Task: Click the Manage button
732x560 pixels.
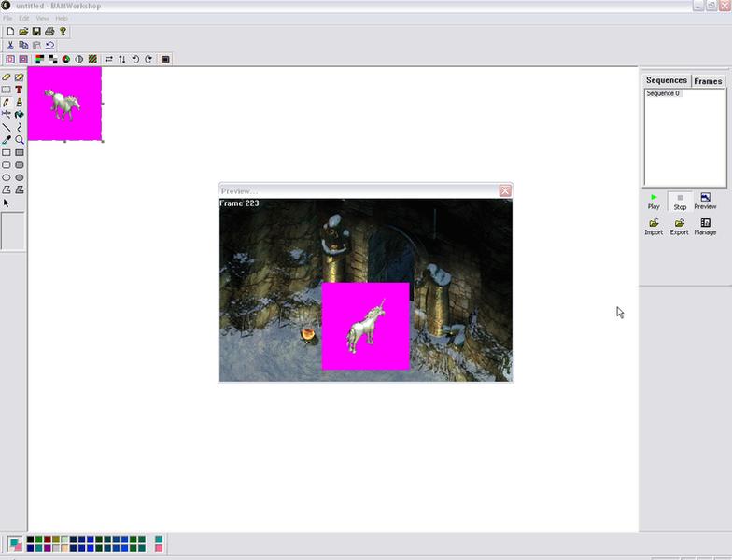Action: [x=705, y=227]
